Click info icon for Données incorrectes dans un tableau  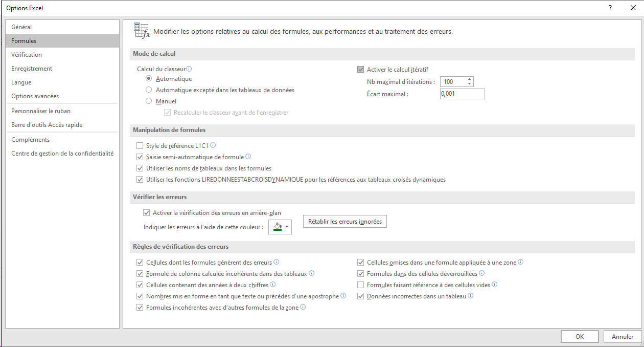(471, 296)
